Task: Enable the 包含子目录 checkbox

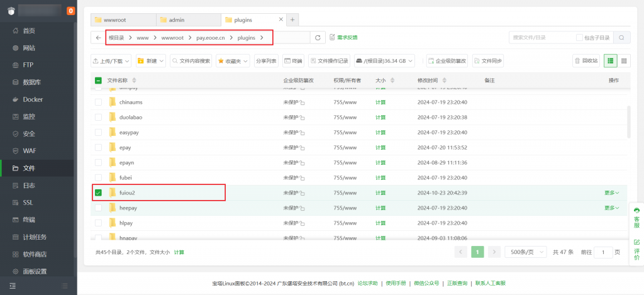Action: 579,38
